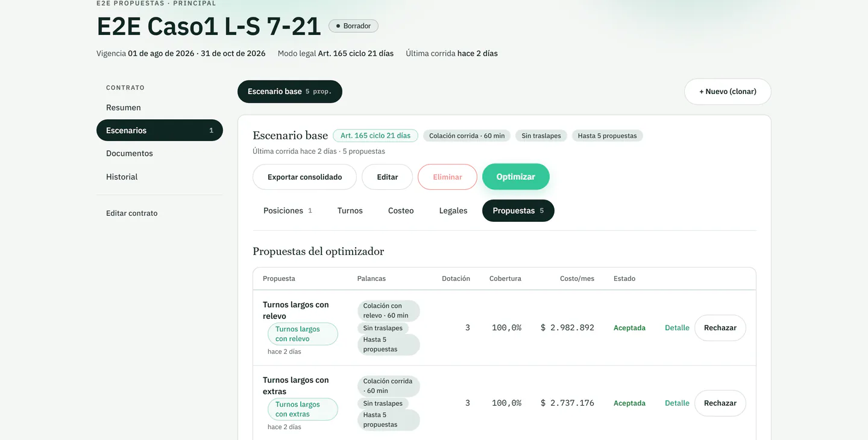Click the Aceptada status in extras row
Screen dimensions: 868x440
(x=629, y=403)
